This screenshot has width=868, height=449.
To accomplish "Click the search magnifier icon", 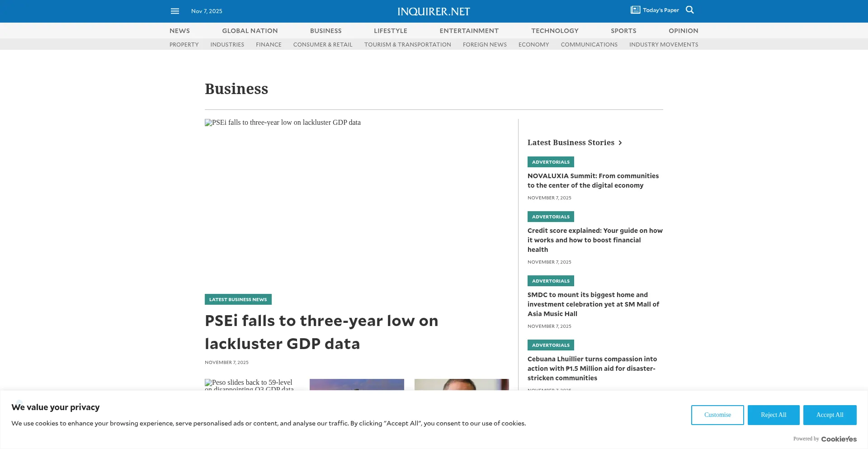I will (689, 10).
